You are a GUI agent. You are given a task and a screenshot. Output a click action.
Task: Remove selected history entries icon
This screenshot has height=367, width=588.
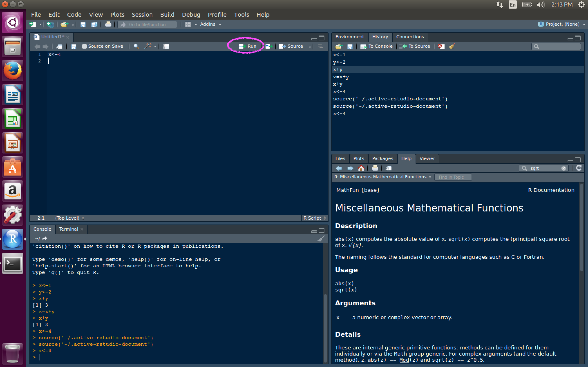[441, 46]
